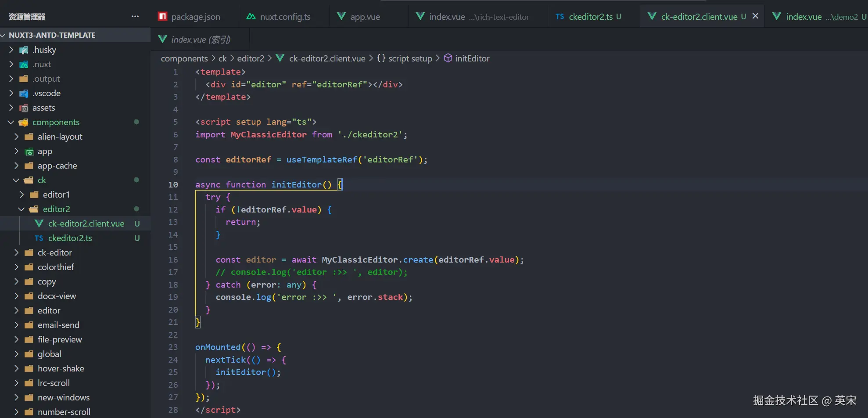
Task: Click the assets folder icon
Action: click(x=24, y=108)
